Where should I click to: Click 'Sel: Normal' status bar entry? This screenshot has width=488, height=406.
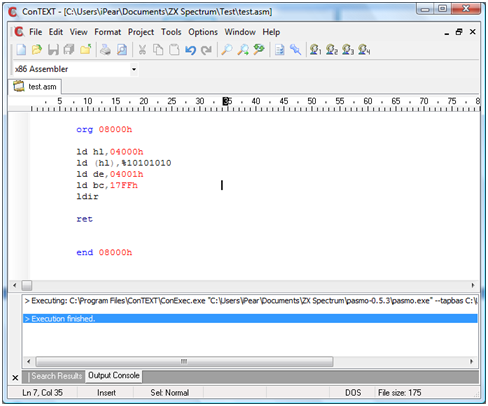pos(169,393)
